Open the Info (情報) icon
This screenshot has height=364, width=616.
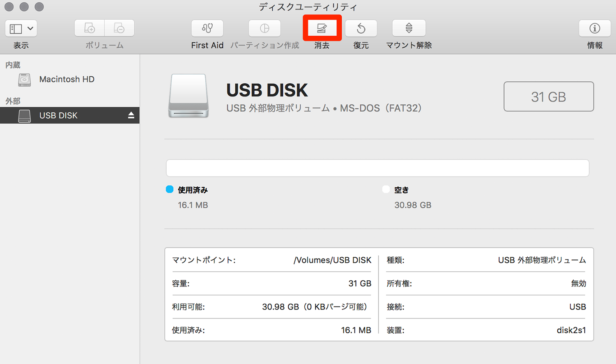tap(595, 28)
